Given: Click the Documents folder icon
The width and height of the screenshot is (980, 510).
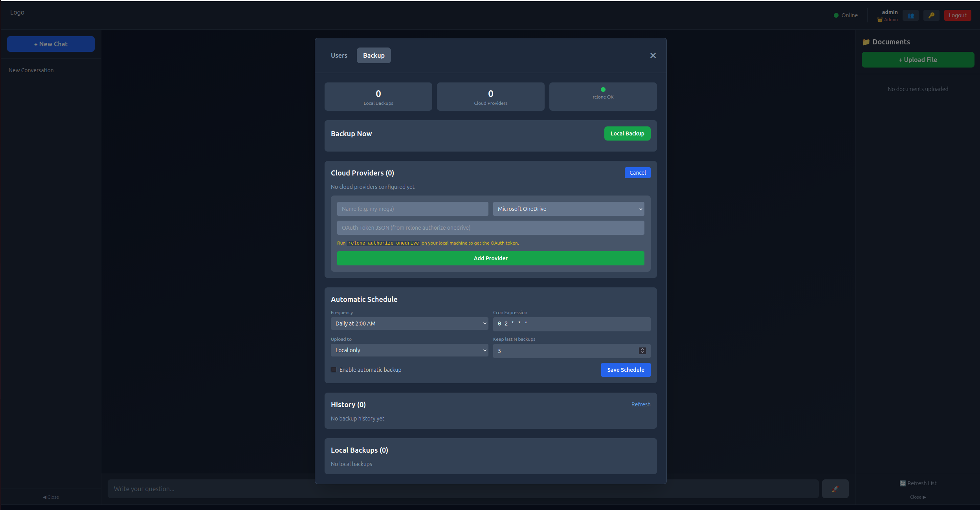Looking at the screenshot, I should coord(866,42).
